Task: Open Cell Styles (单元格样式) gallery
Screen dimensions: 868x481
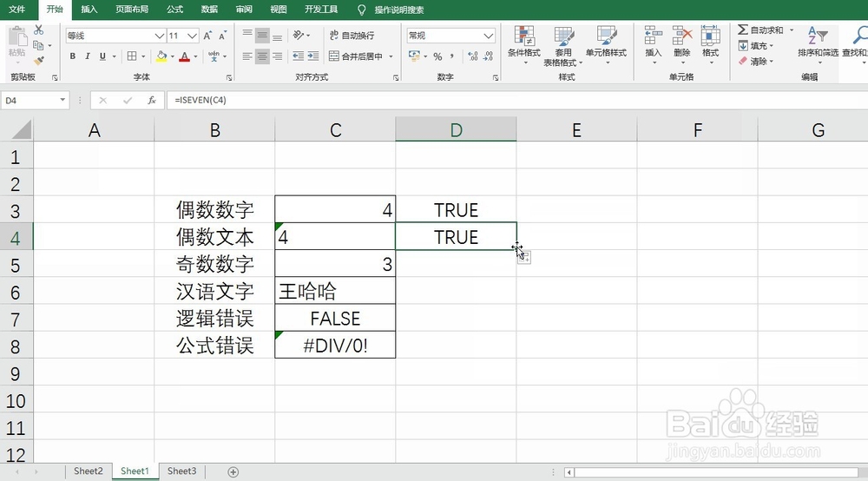Action: 606,45
